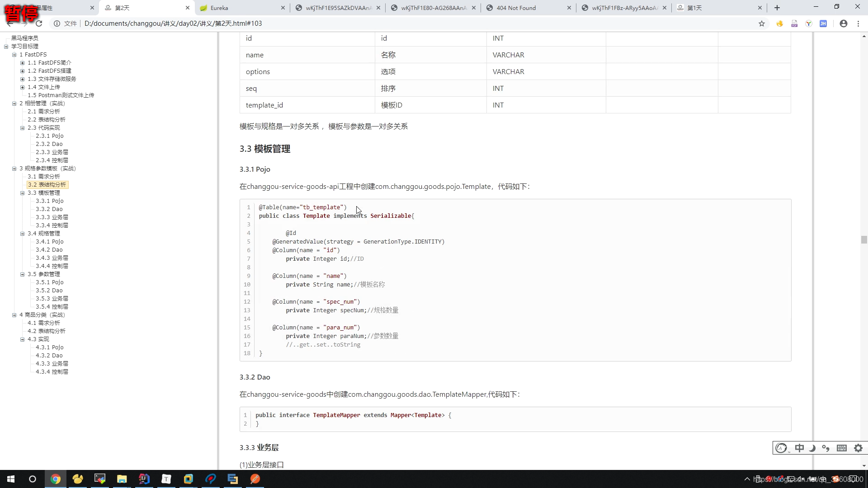
Task: Collapse the 4.3 实现 node
Action: (x=22, y=339)
